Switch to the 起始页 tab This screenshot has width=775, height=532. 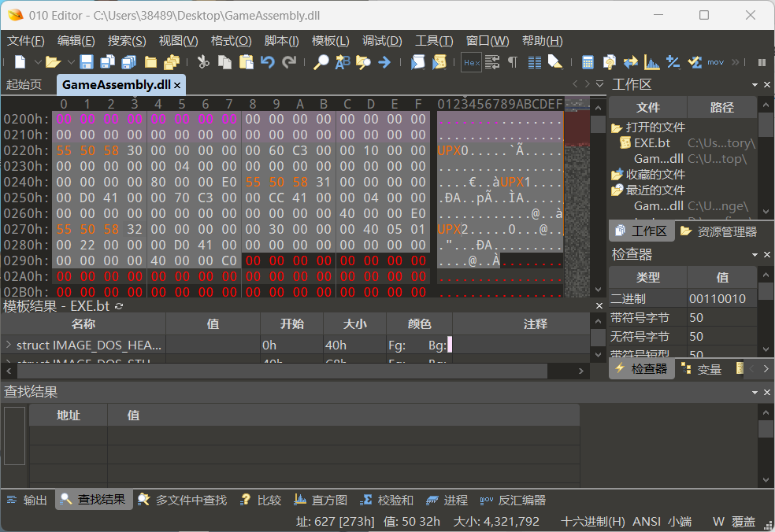pos(24,84)
